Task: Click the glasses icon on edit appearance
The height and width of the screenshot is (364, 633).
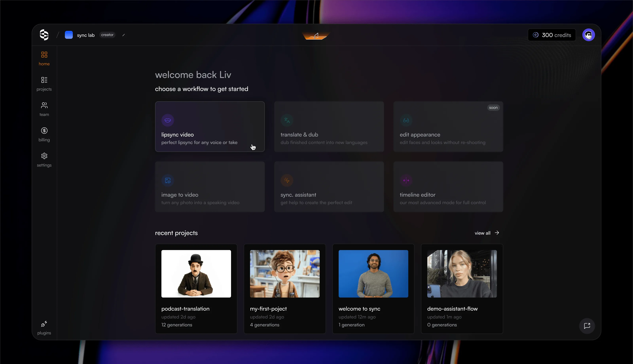Action: point(406,120)
